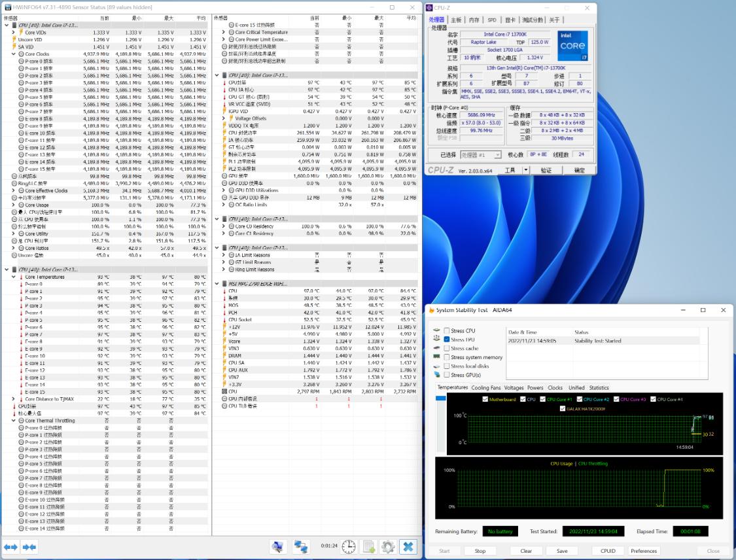The width and height of the screenshot is (736, 560).
Task: Click the report creation icon in HWiNFO toolbar
Action: click(x=368, y=547)
